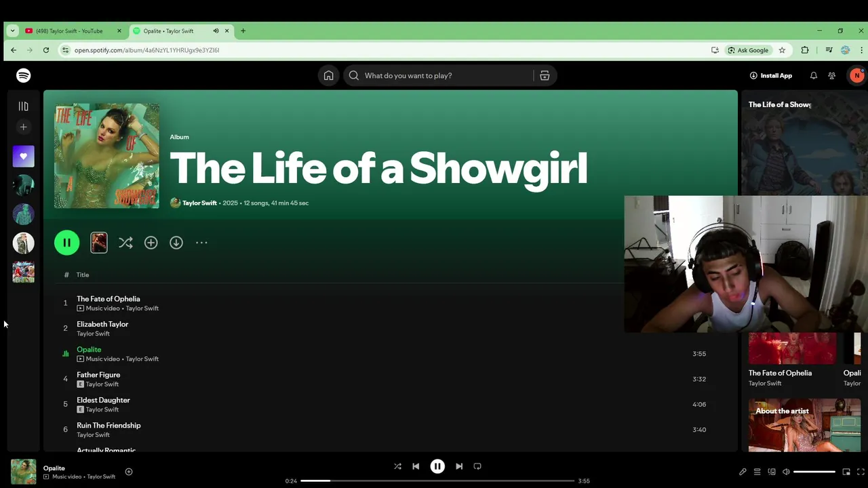Open the miniplayer

pos(846,472)
